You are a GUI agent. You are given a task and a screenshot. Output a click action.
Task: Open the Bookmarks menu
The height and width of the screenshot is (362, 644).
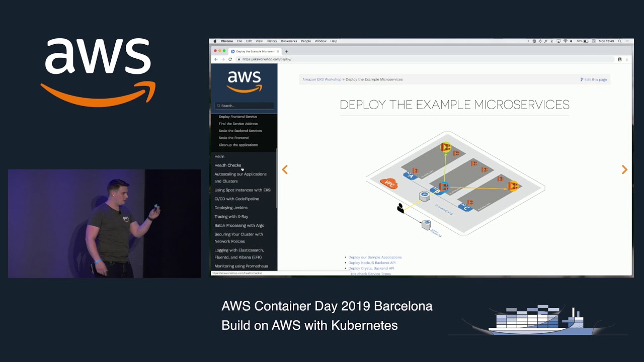[289, 41]
